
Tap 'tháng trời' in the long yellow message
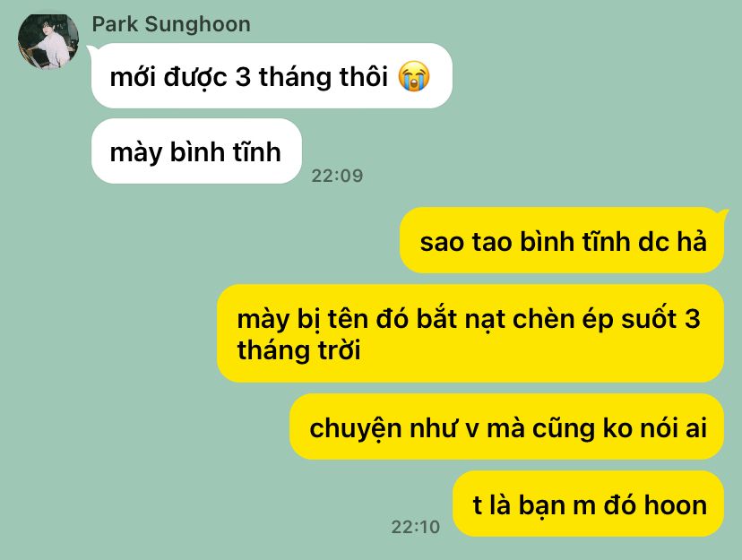299,350
